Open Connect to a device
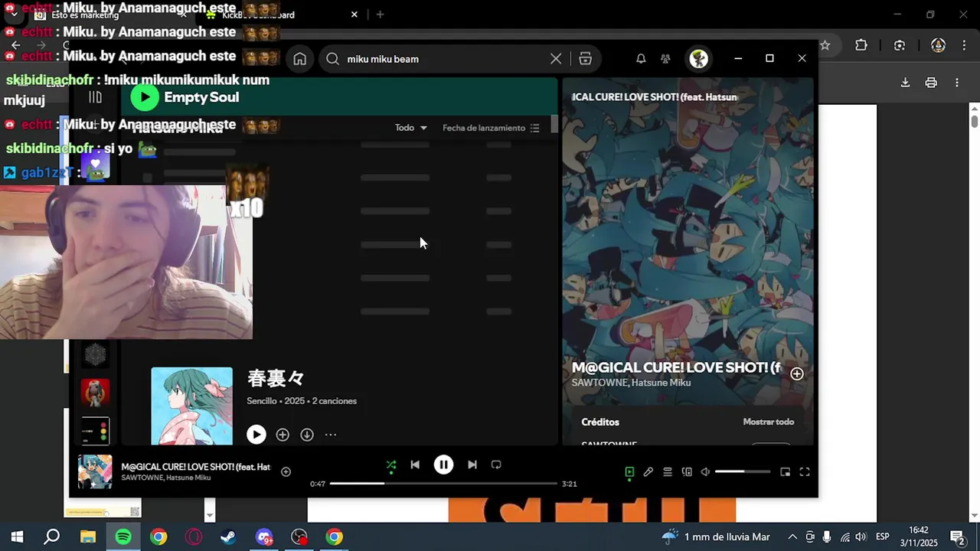Image resolution: width=980 pixels, height=551 pixels. tap(687, 472)
